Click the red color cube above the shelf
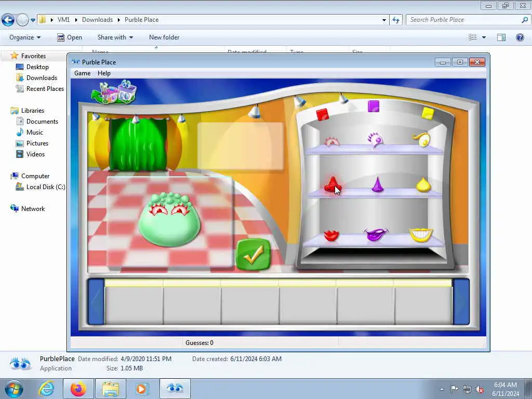Viewport: 532px width, 399px height. tap(322, 114)
